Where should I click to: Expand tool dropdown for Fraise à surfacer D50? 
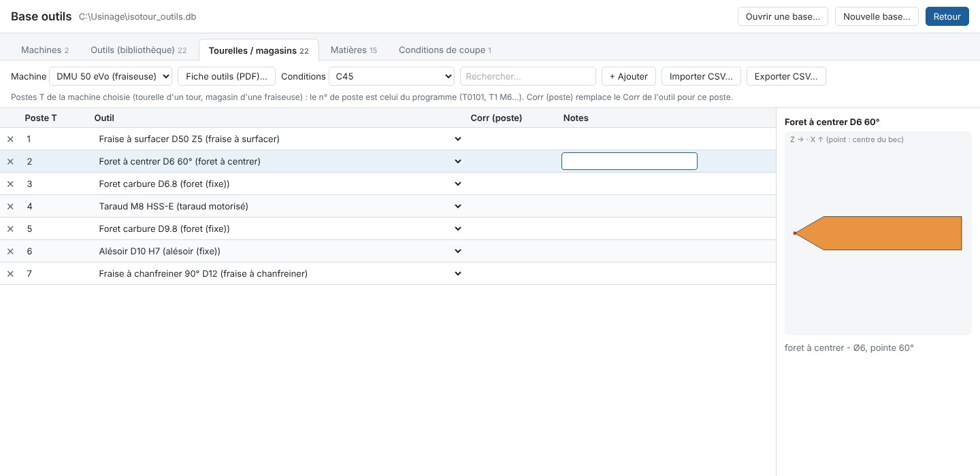pos(279,139)
